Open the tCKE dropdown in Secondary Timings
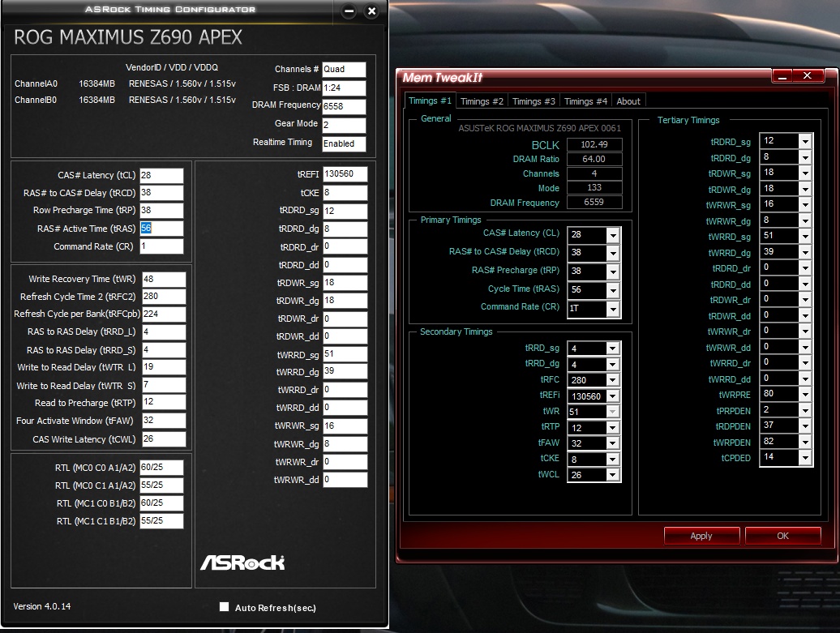840x633 pixels. (612, 460)
